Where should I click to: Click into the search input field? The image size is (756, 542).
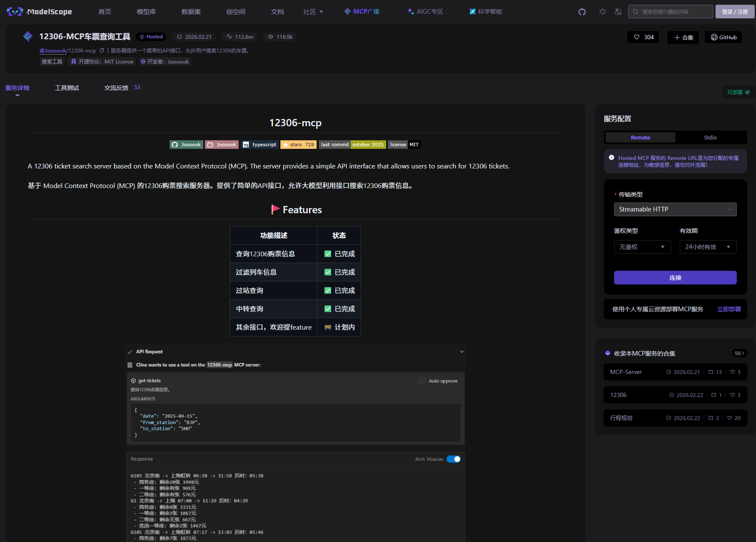tap(670, 12)
